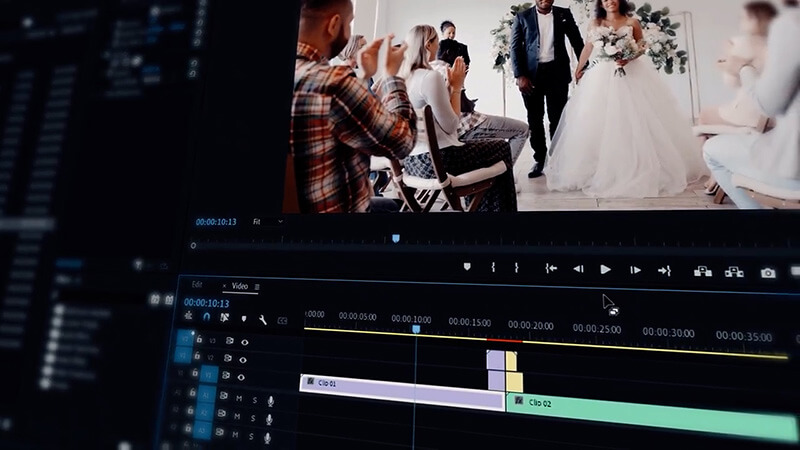This screenshot has height=450, width=800.
Task: Click the Step Back one frame button
Action: click(x=578, y=269)
